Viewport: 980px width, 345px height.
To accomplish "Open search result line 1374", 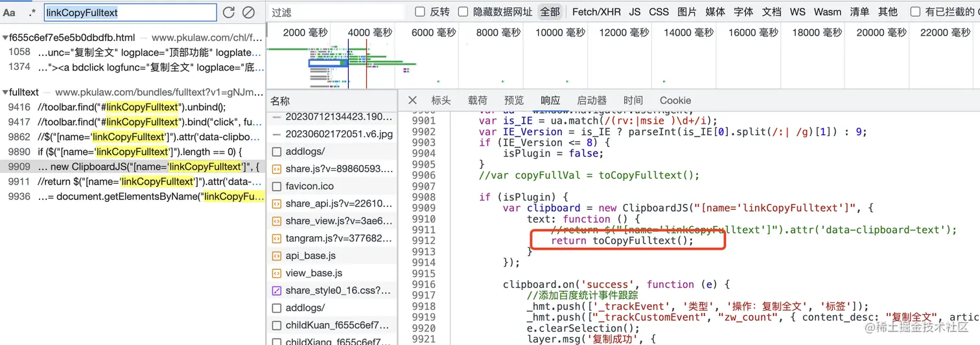I will coord(133,67).
